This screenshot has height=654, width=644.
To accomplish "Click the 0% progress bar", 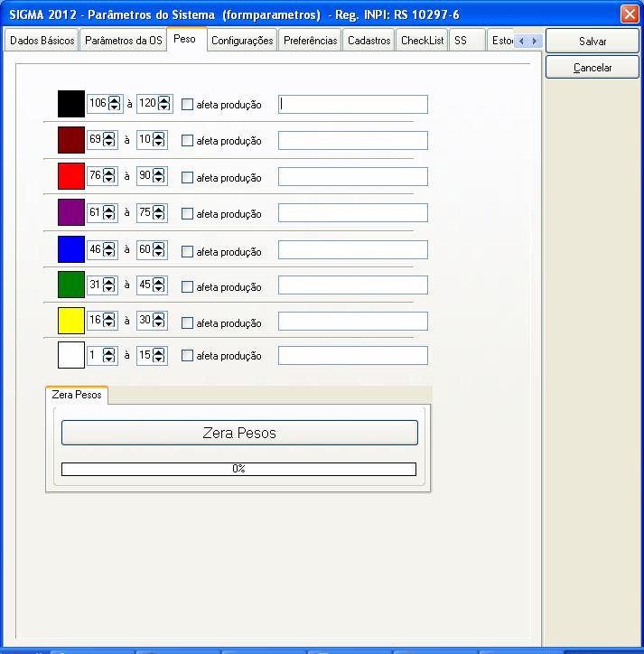I will pos(238,469).
